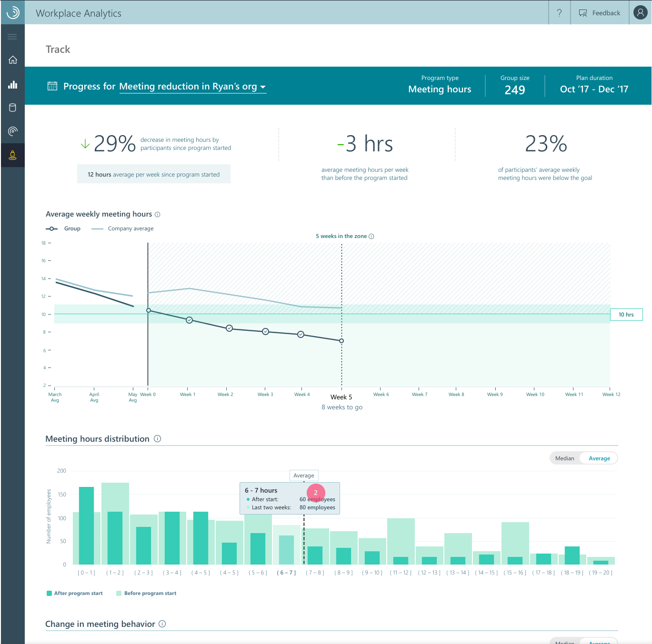The height and width of the screenshot is (644, 652).
Task: Expand the 5 weeks in the zone info
Action: 372,236
